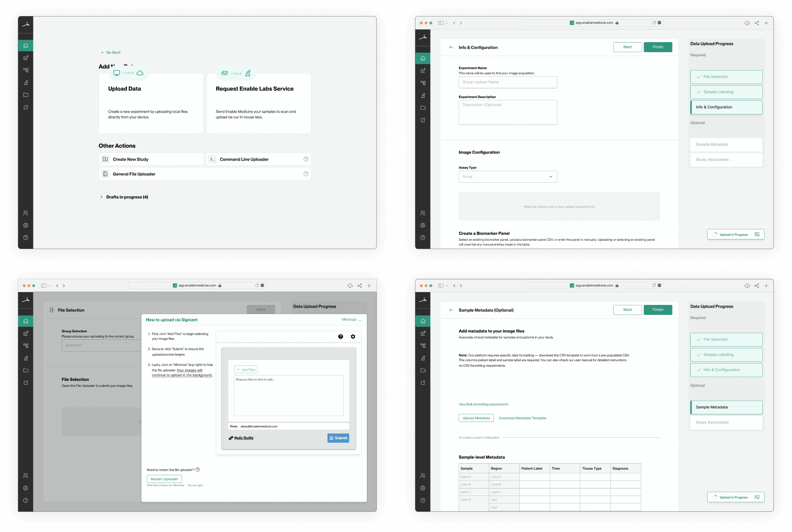Open the gear settings icon in Signiant uploader
This screenshot has height=532, width=792.
tap(353, 337)
